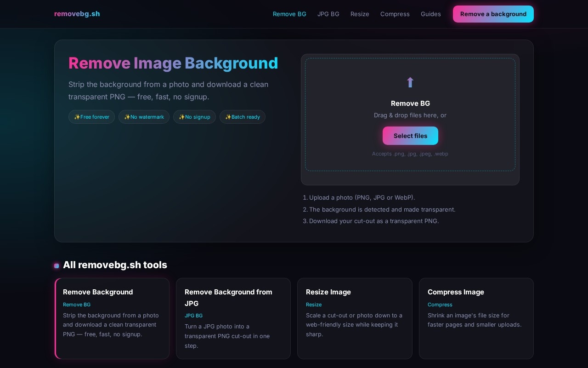
Task: Click the 'No watermark' badge
Action: point(144,117)
